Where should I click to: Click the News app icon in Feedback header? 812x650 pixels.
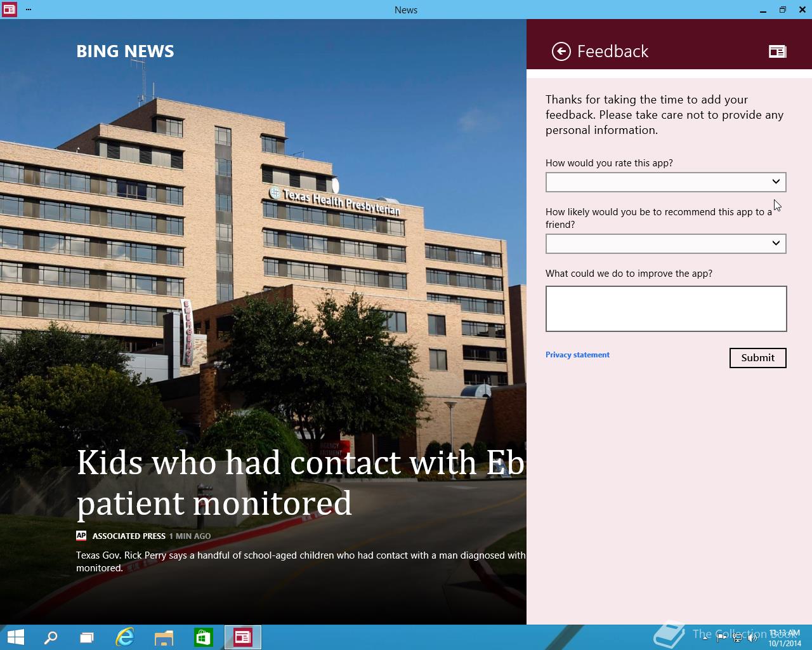(777, 51)
